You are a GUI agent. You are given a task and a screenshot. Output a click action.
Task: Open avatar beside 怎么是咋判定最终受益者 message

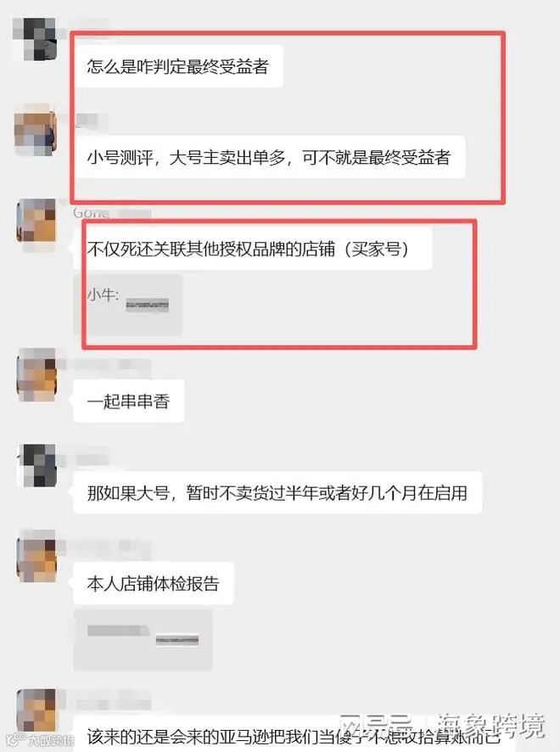(x=36, y=39)
